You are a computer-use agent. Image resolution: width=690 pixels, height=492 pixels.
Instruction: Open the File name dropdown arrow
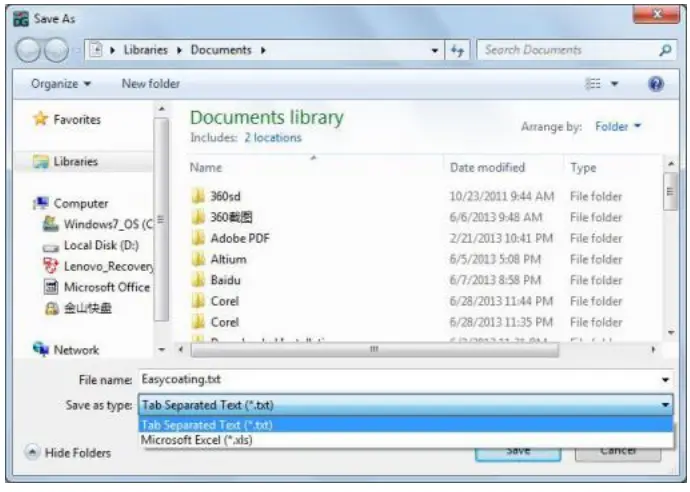(x=665, y=379)
